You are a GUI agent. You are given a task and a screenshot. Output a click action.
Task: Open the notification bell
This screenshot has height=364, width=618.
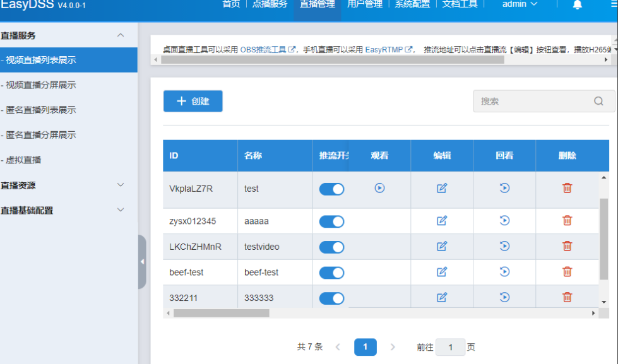[577, 4]
